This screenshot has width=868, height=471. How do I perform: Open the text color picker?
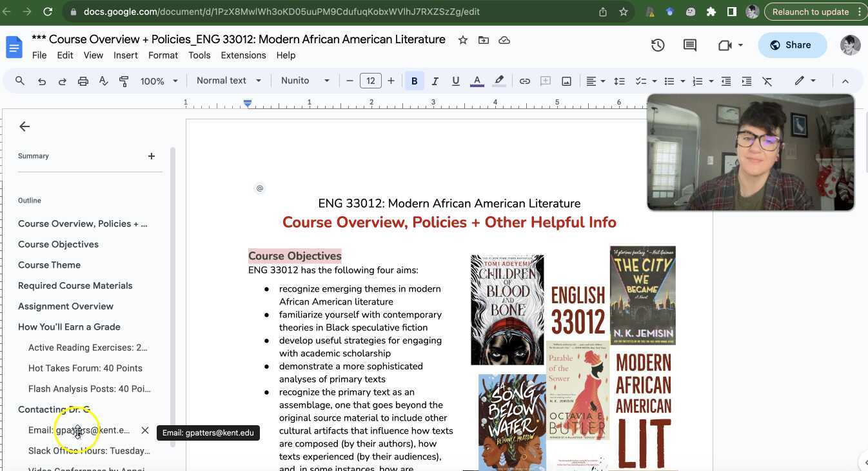click(x=477, y=81)
